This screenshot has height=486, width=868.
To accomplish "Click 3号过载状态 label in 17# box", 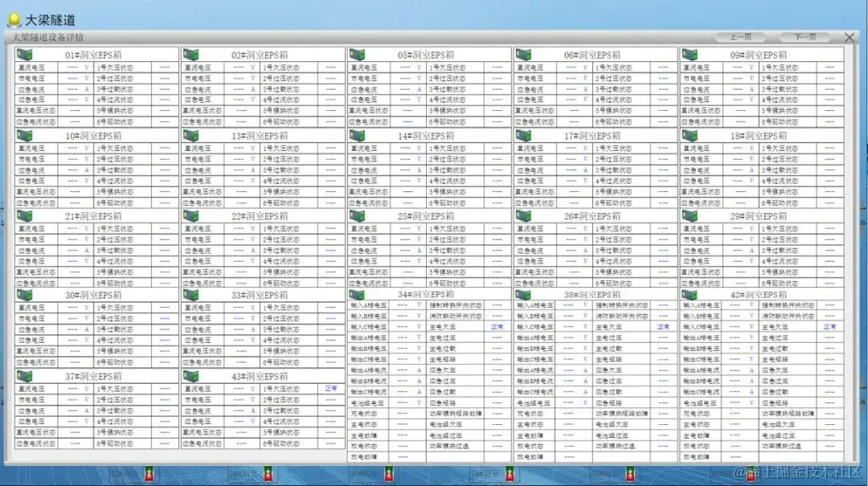I will (613, 170).
